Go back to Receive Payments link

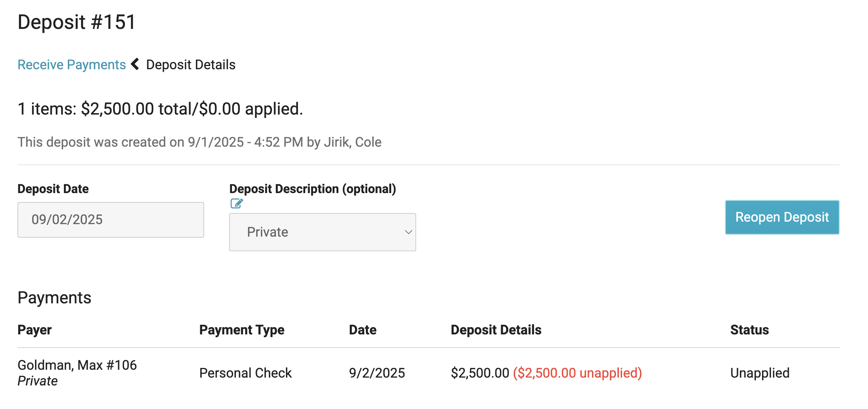tap(72, 65)
